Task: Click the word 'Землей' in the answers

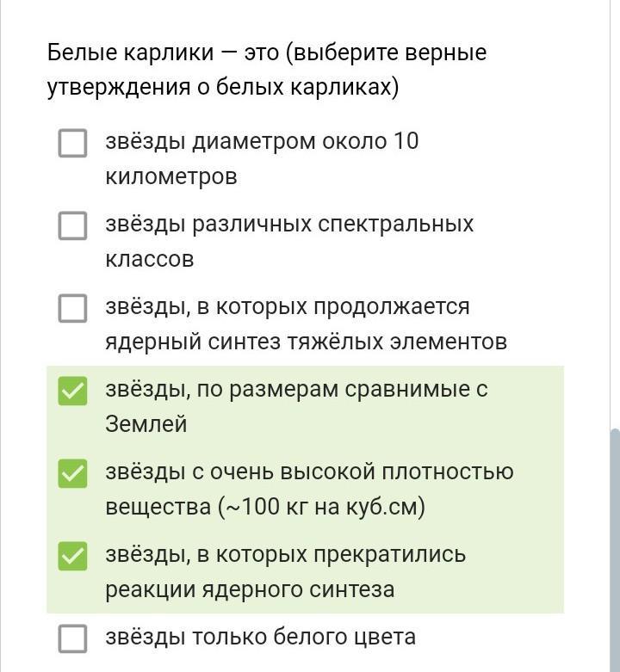Action: click(x=146, y=424)
